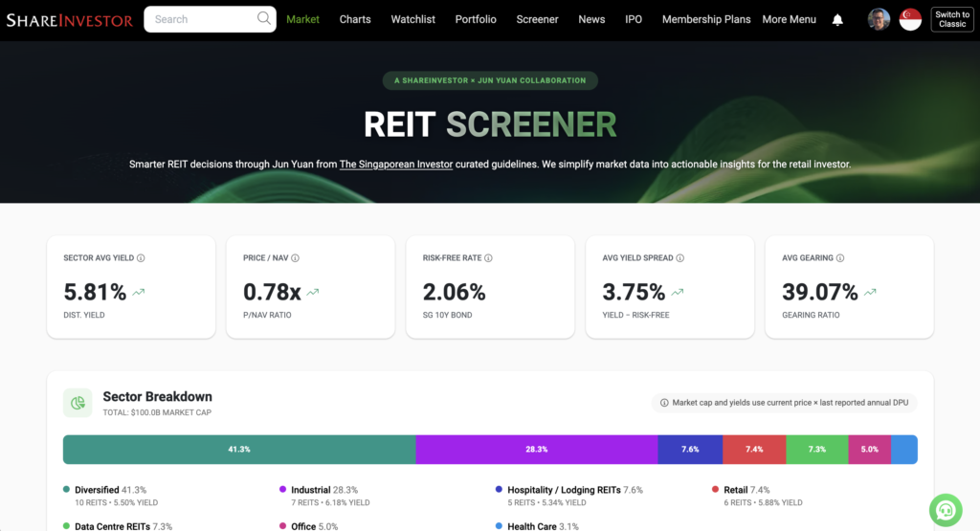Click the 7.3% green bar segment
Screen dimensions: 980x531
[x=817, y=450]
